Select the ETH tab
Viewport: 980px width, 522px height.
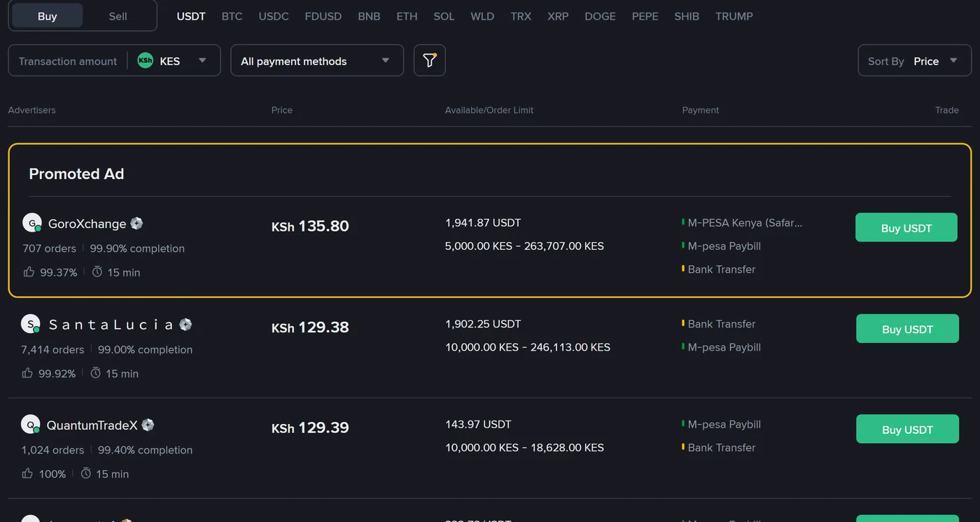click(407, 16)
